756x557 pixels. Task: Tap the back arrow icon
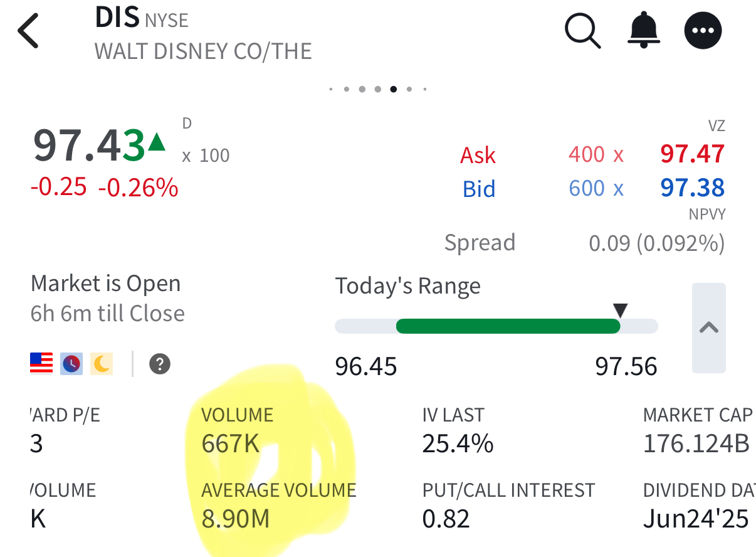pyautogui.click(x=29, y=31)
